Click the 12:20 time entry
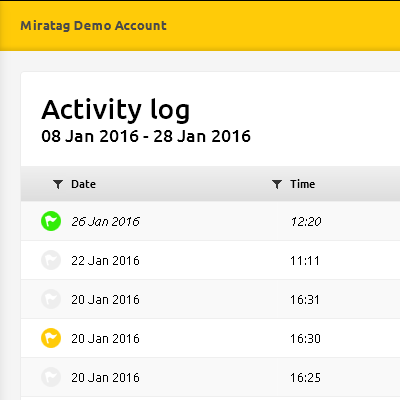Screen dimensions: 400x400 pos(306,221)
